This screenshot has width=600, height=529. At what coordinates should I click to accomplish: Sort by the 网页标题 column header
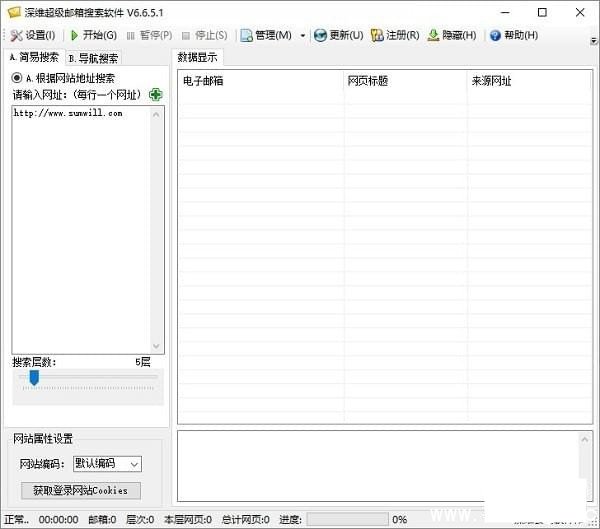click(x=405, y=81)
